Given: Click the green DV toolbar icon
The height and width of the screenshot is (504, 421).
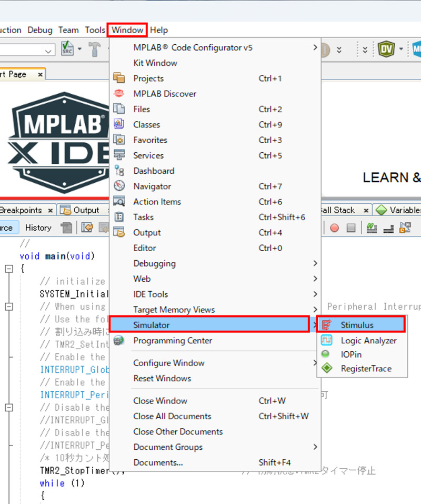Looking at the screenshot, I should coord(386,50).
